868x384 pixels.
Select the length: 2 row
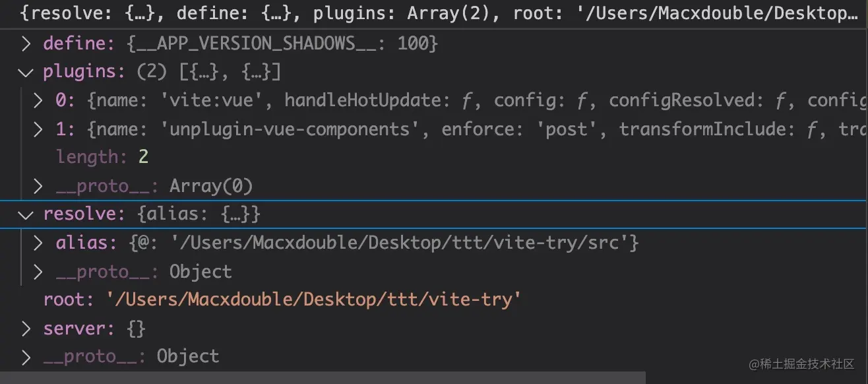pos(102,157)
